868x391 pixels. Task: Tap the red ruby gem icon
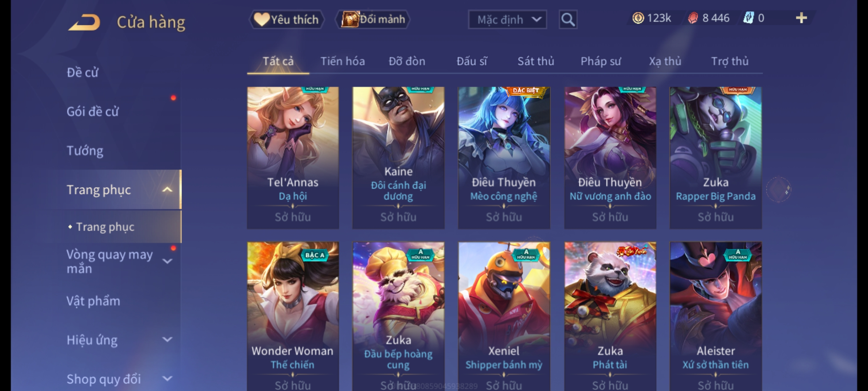[693, 18]
